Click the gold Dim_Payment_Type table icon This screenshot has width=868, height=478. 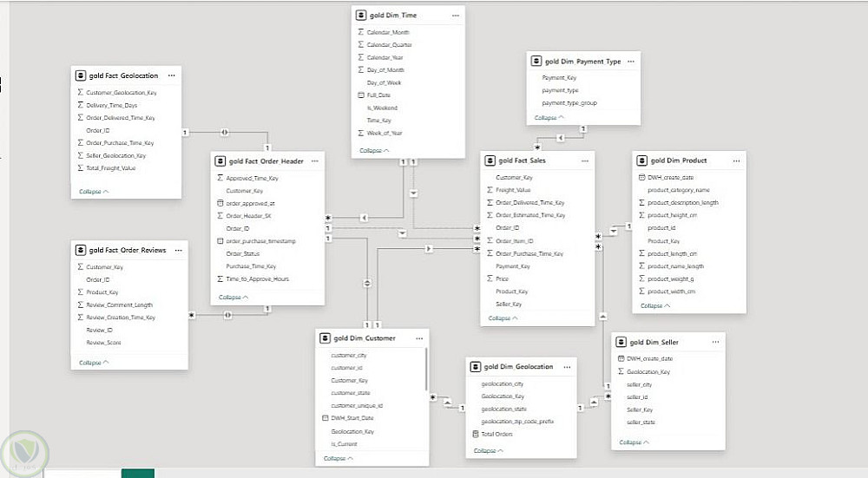pos(536,62)
